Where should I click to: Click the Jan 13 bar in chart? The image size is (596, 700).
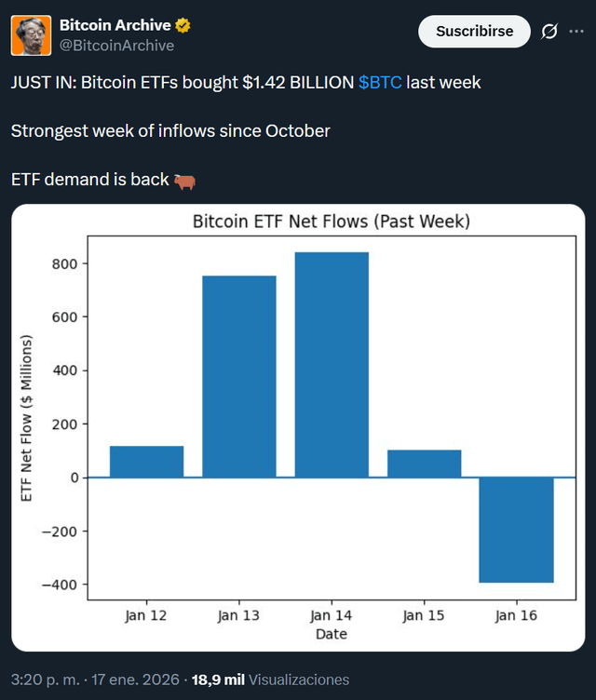pos(239,376)
